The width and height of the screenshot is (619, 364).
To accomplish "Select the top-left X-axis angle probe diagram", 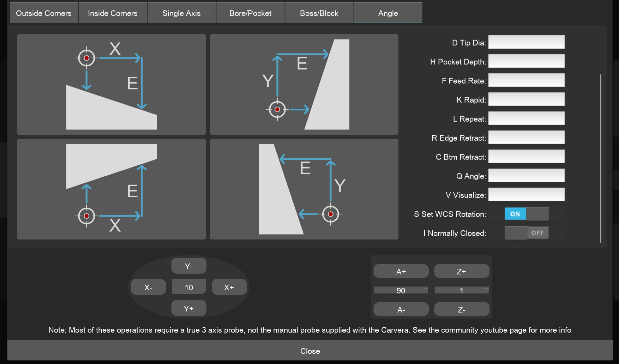I will click(111, 84).
